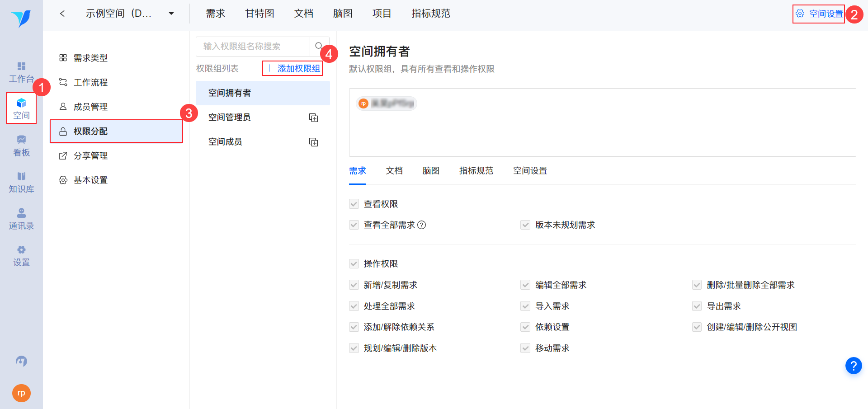The image size is (868, 409).
Task: Copy the 空间成员 permission group icon
Action: [313, 142]
